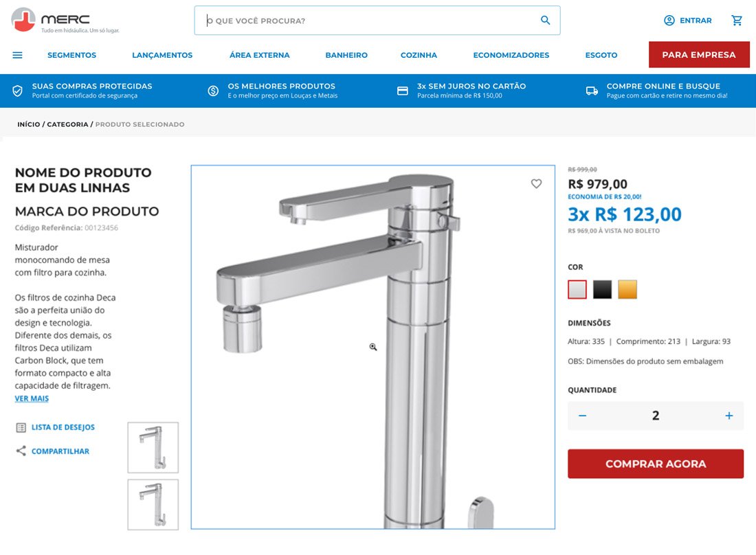This screenshot has width=756, height=555.
Task: Open the shopping cart icon
Action: click(x=737, y=20)
